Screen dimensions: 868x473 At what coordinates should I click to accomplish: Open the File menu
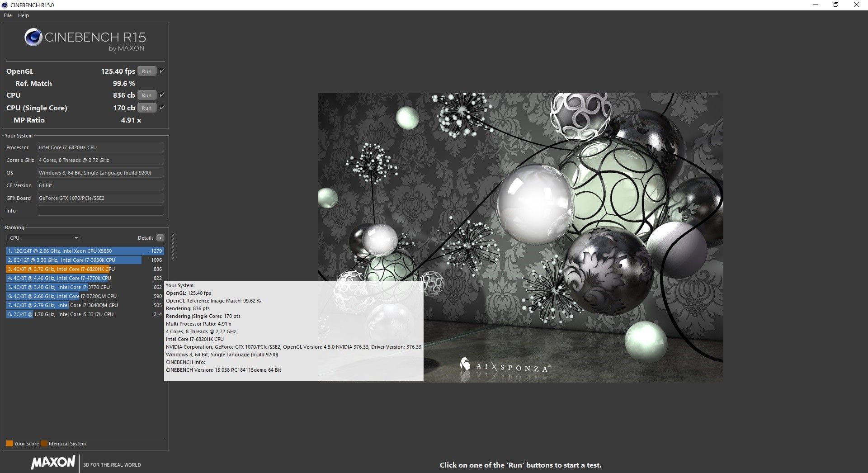(x=8, y=15)
